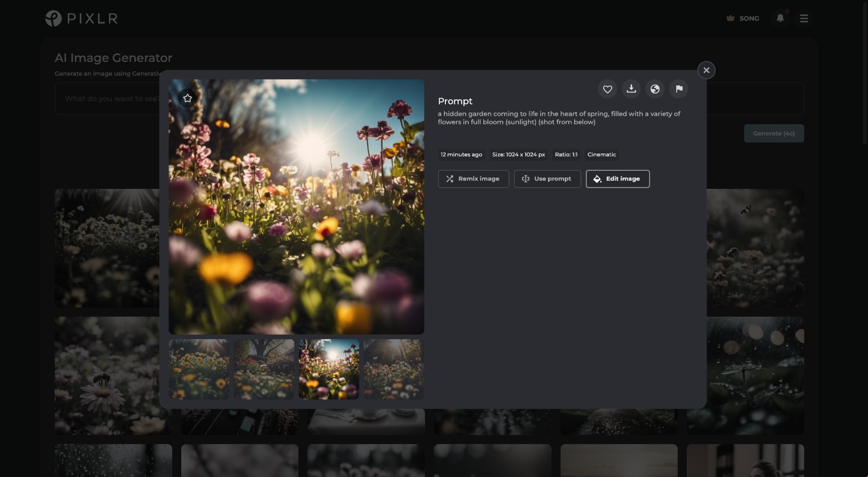Toggle the star badge on the preview
Image resolution: width=868 pixels, height=477 pixels.
pos(188,98)
